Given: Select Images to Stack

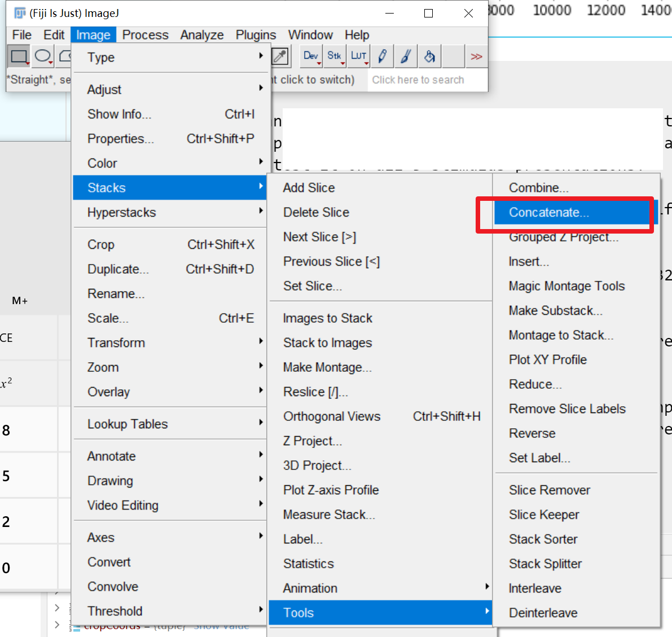Looking at the screenshot, I should (x=380, y=318).
